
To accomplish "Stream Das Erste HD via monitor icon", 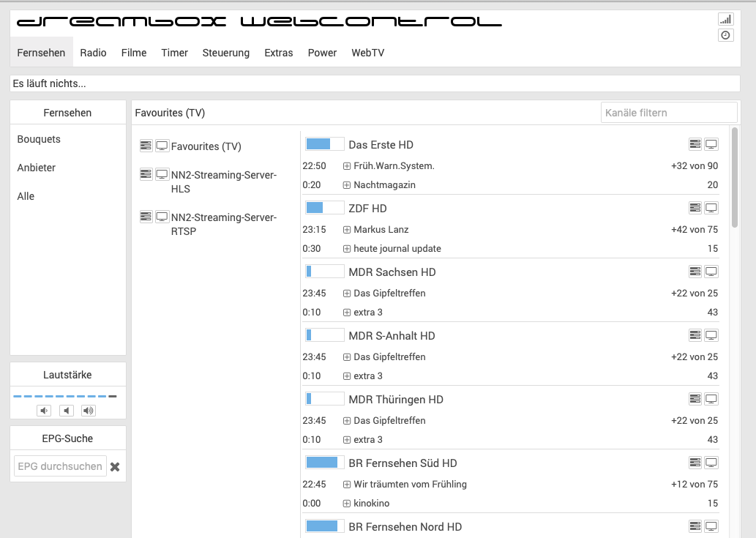I will coord(711,145).
